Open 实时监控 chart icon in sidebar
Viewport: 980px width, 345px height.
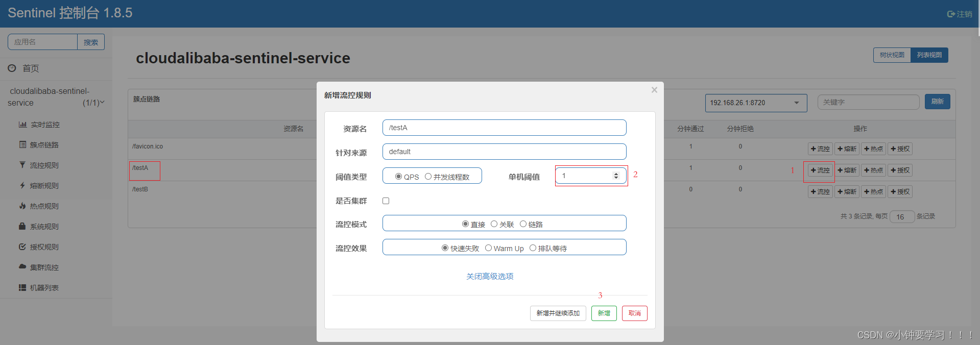[x=22, y=125]
